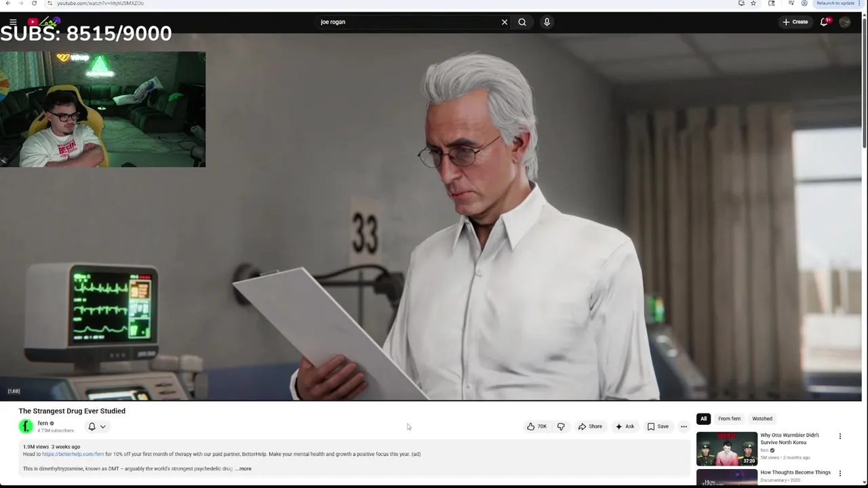
Task: Start voice search with the microphone
Action: (547, 22)
